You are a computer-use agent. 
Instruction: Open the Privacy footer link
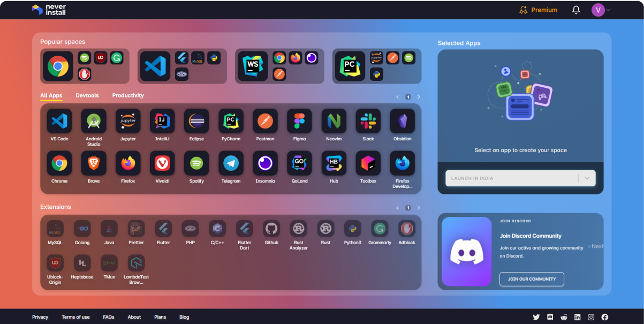pos(40,317)
